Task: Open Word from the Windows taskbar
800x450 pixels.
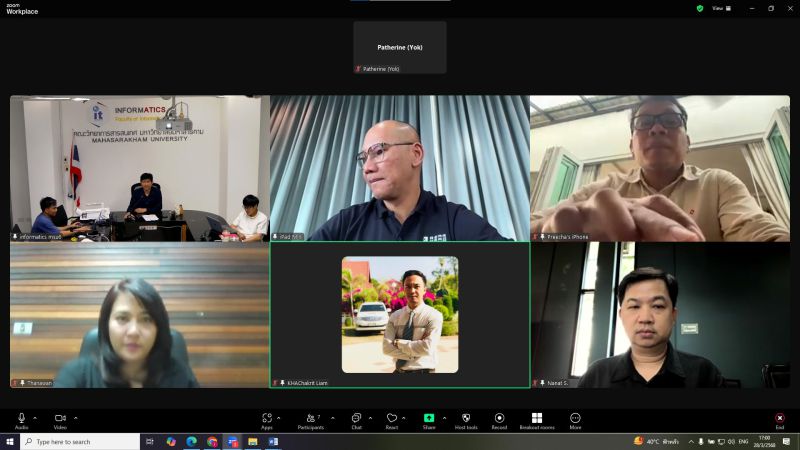Action: click(x=273, y=441)
